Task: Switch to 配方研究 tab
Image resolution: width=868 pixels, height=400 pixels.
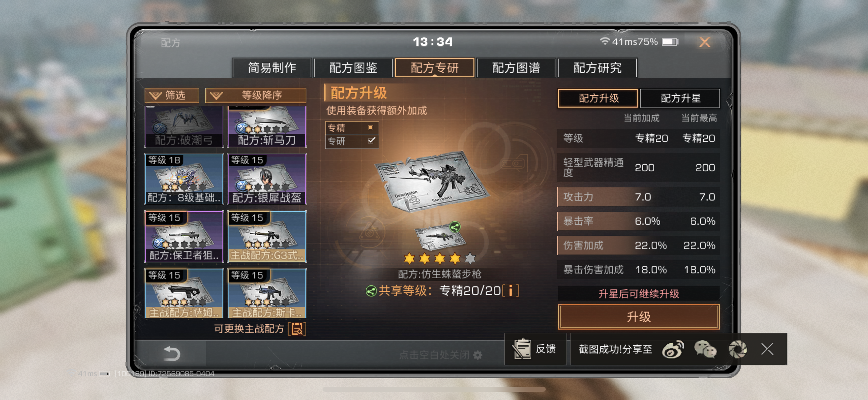Action: click(597, 68)
